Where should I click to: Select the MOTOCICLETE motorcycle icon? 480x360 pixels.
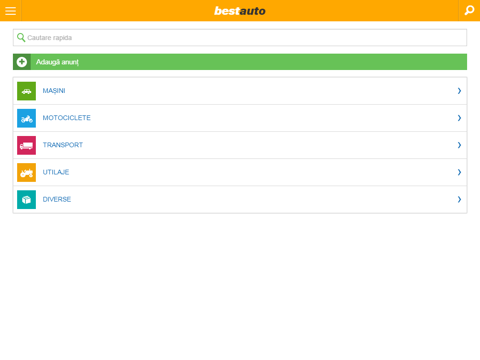tap(26, 118)
